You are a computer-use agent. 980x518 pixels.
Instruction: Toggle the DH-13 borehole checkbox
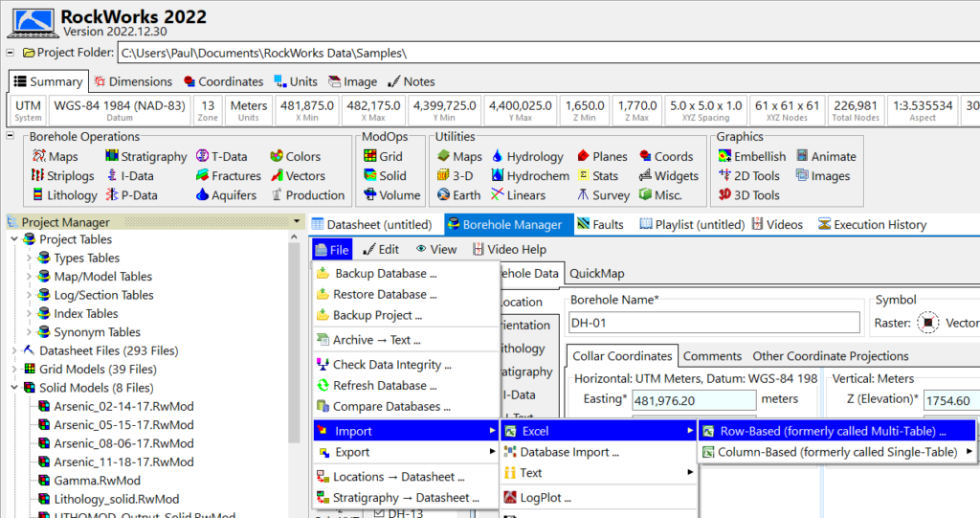381,514
